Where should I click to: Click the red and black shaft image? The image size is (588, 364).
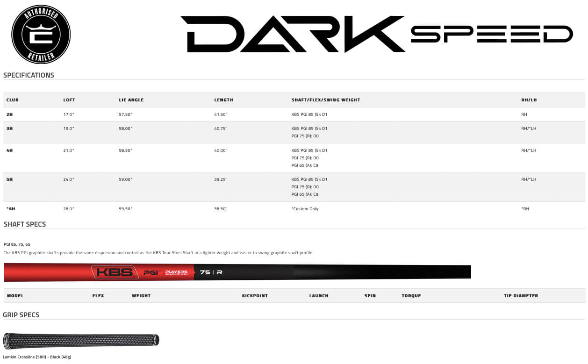(x=237, y=272)
